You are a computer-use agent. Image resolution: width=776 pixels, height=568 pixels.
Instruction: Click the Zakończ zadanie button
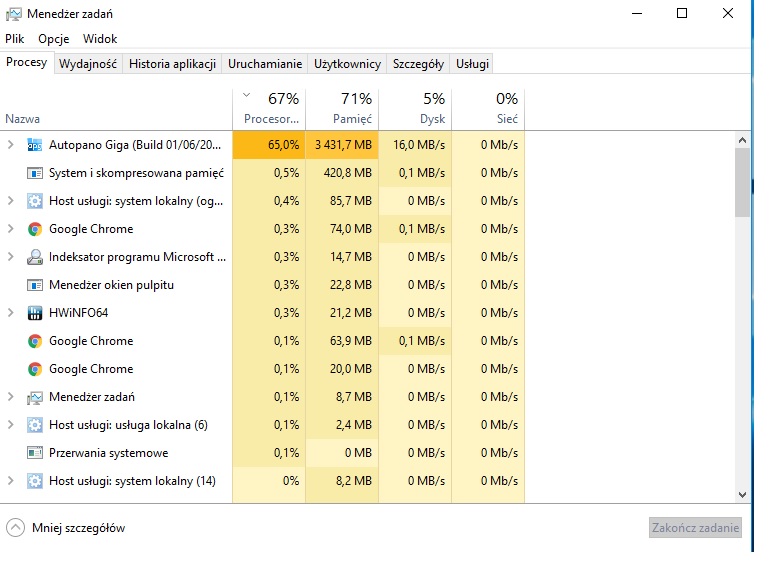click(695, 528)
